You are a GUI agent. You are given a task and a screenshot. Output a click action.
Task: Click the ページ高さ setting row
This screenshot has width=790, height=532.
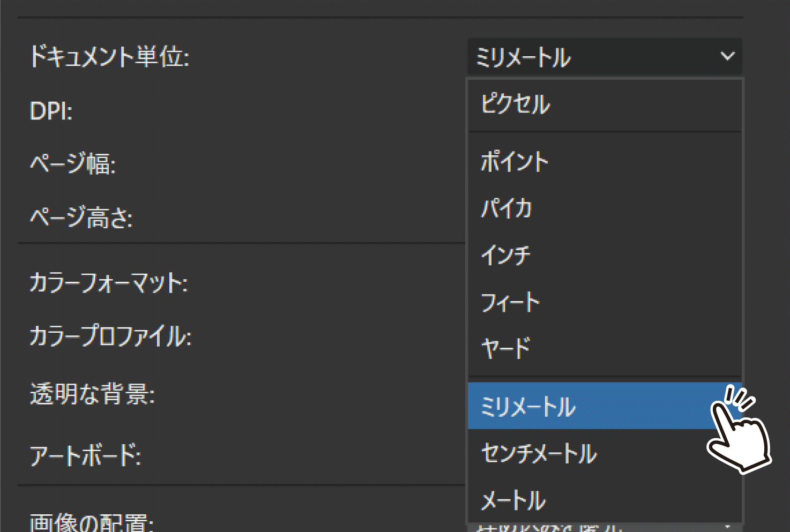82,218
